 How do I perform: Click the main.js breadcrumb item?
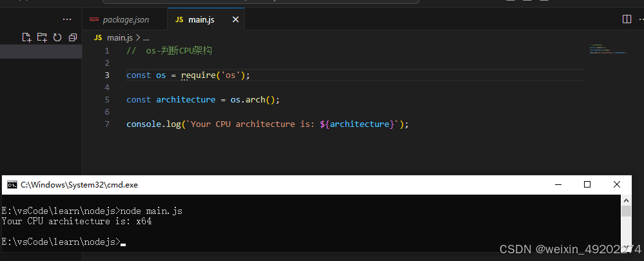pos(119,38)
